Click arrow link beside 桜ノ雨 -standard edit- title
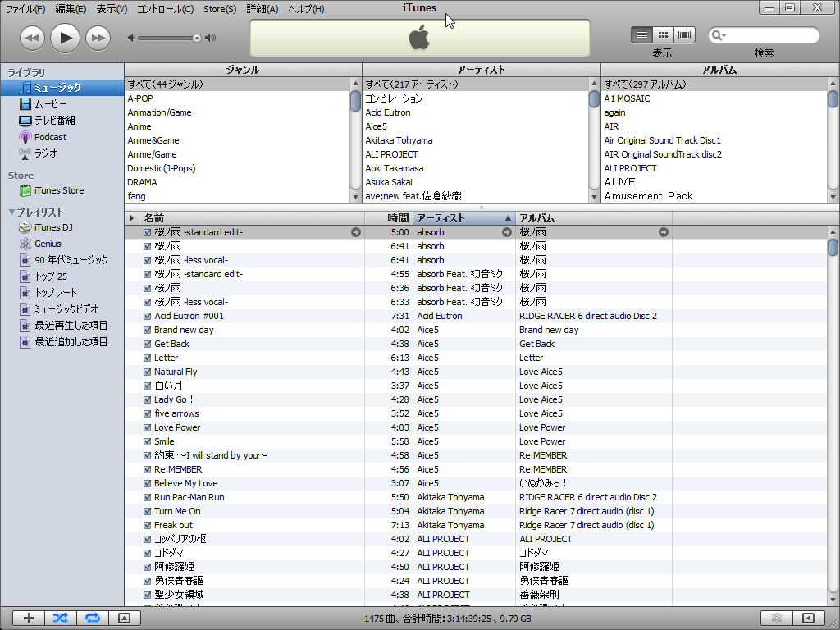Viewport: 840px width, 630px height. pyautogui.click(x=356, y=232)
